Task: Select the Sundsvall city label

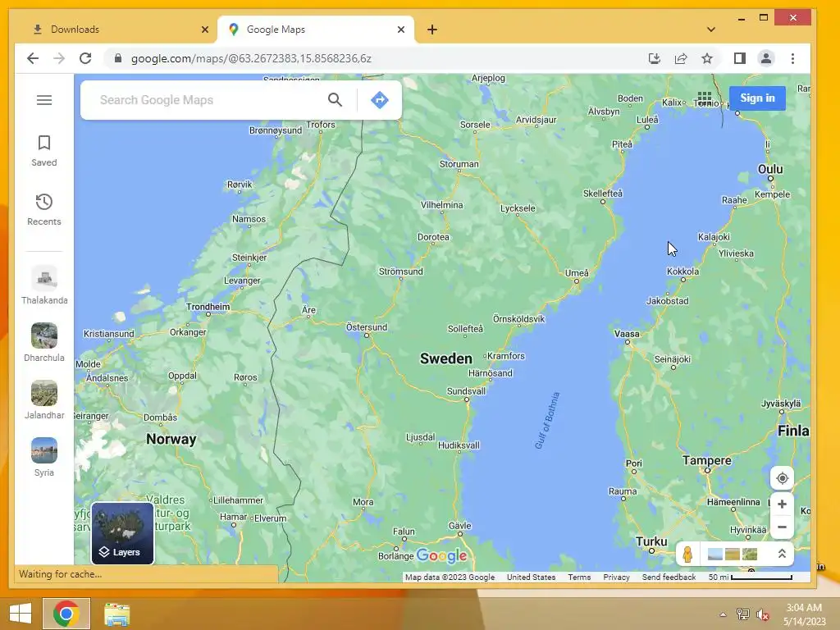Action: (466, 391)
